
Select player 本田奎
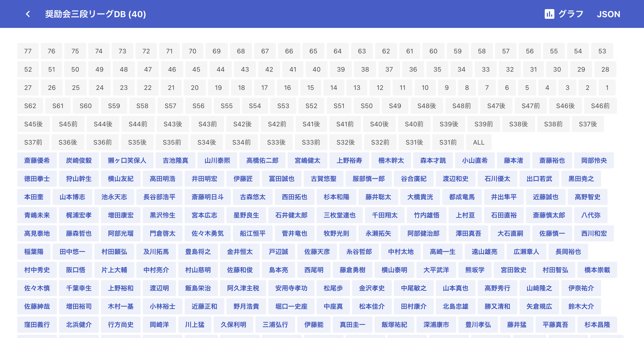34,197
